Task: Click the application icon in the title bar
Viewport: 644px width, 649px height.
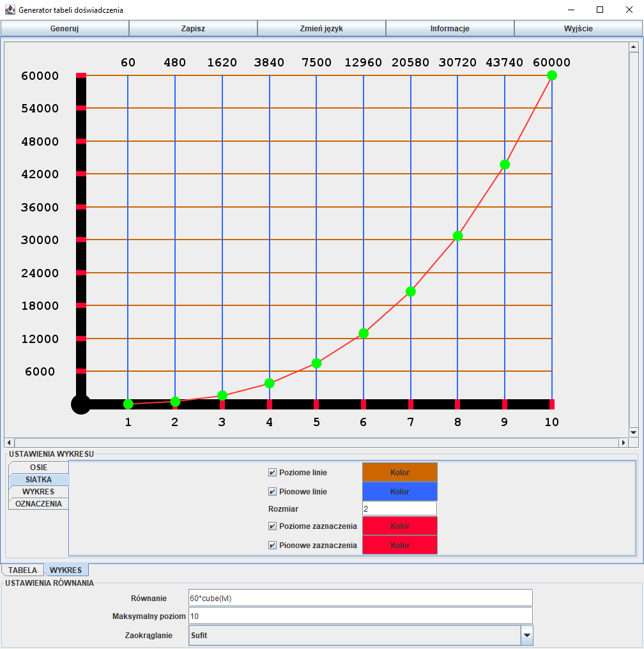Action: pos(10,10)
